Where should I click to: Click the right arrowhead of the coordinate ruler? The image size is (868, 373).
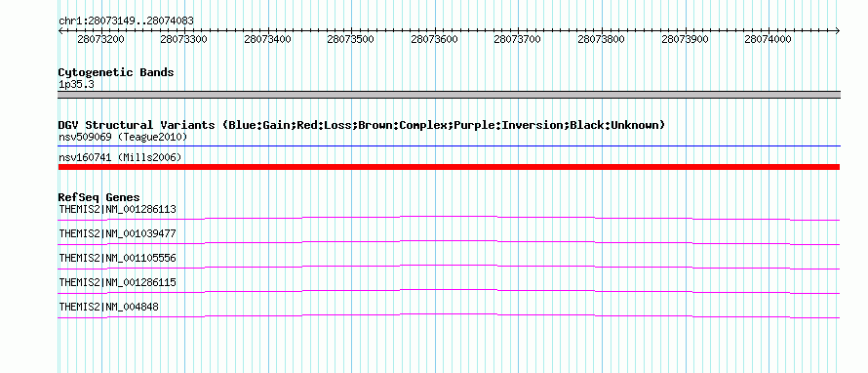[x=838, y=30]
